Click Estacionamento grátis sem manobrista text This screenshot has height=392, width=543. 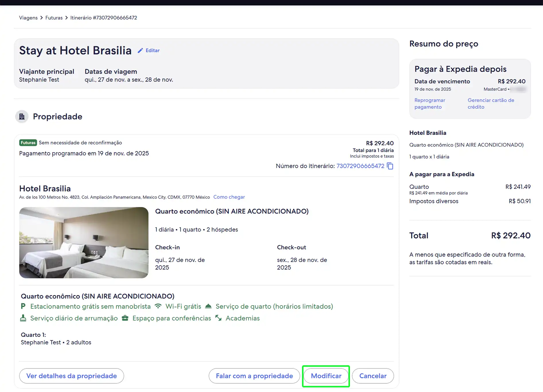tap(90, 306)
